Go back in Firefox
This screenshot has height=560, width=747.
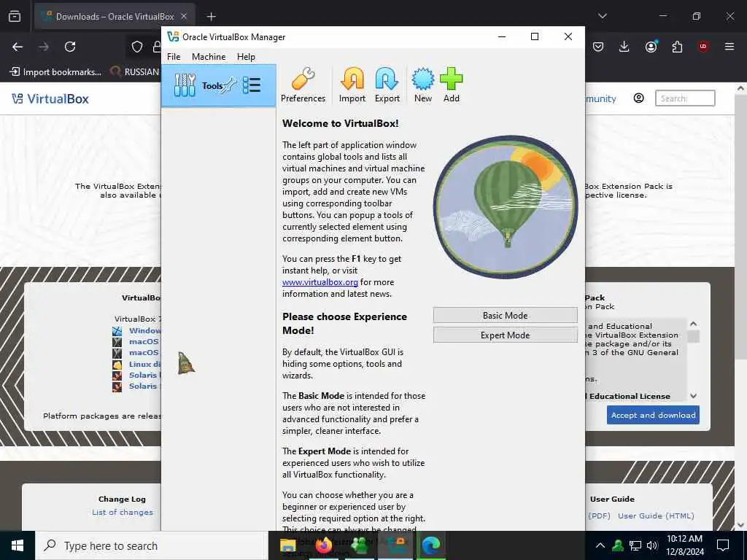[18, 47]
